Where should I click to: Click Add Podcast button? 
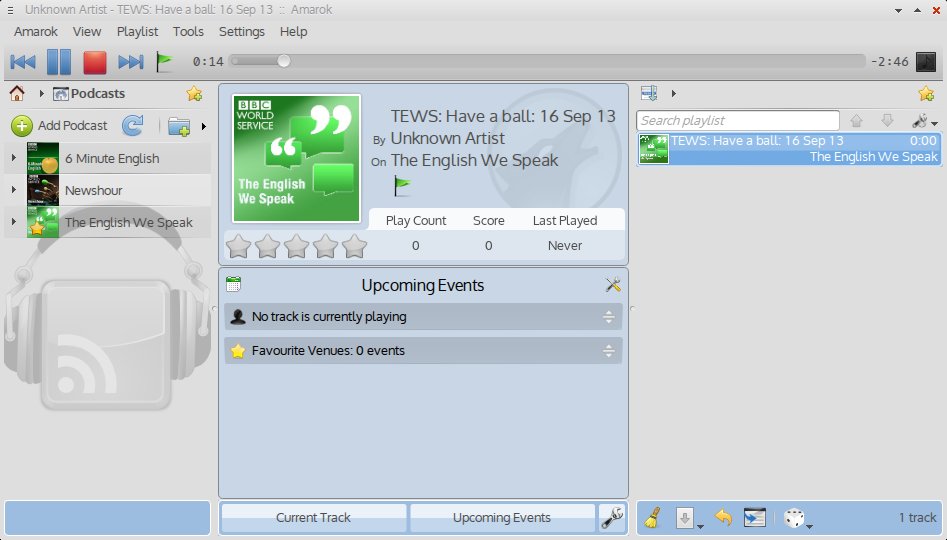(x=59, y=126)
